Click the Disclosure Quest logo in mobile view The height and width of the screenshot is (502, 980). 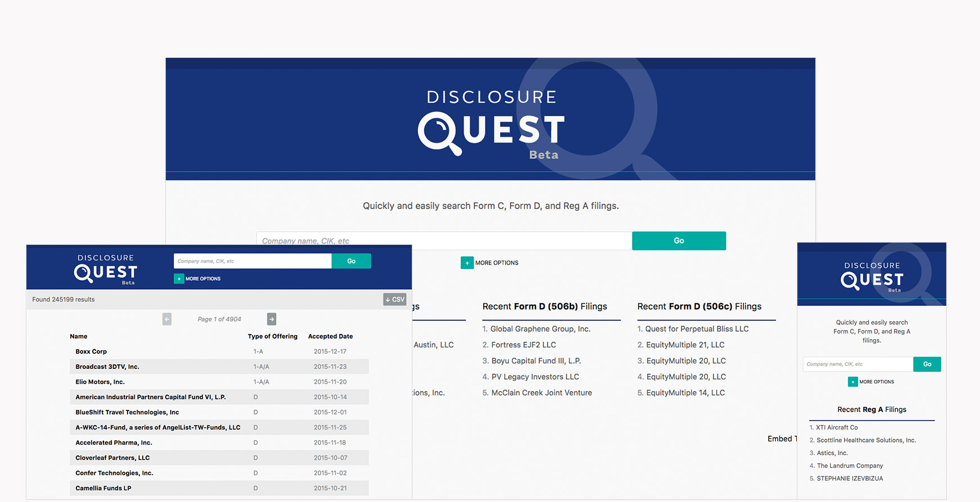point(872,277)
